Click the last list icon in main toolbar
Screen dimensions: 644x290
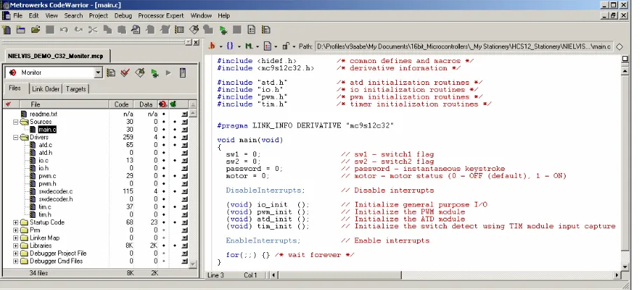point(266,29)
